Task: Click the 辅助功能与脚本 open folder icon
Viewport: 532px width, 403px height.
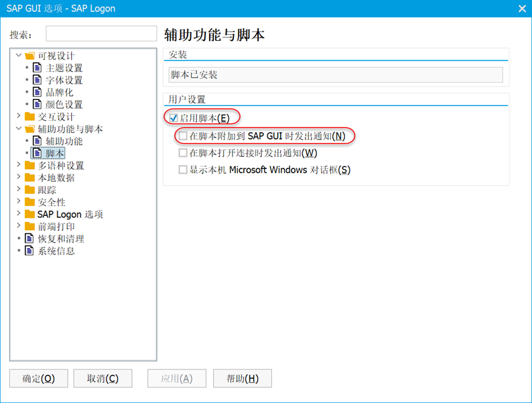Action: click(x=30, y=129)
